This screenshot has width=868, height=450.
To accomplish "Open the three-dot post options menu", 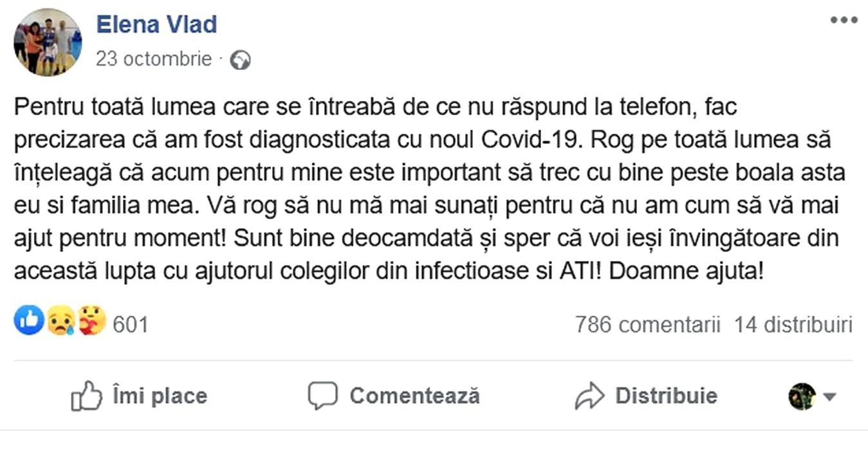I will (844, 21).
